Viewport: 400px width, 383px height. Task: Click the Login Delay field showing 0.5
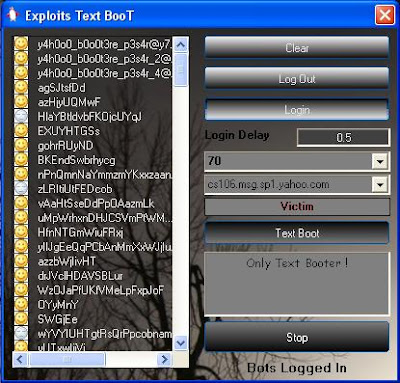[343, 137]
